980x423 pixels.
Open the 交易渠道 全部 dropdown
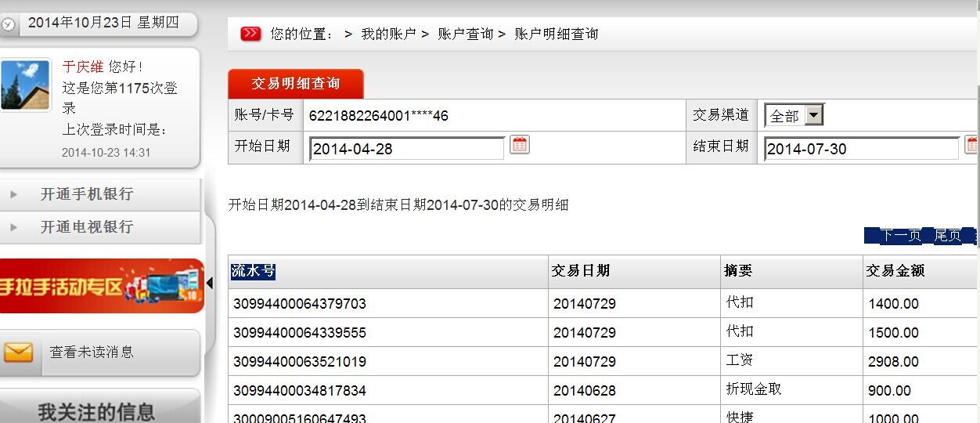(x=794, y=116)
